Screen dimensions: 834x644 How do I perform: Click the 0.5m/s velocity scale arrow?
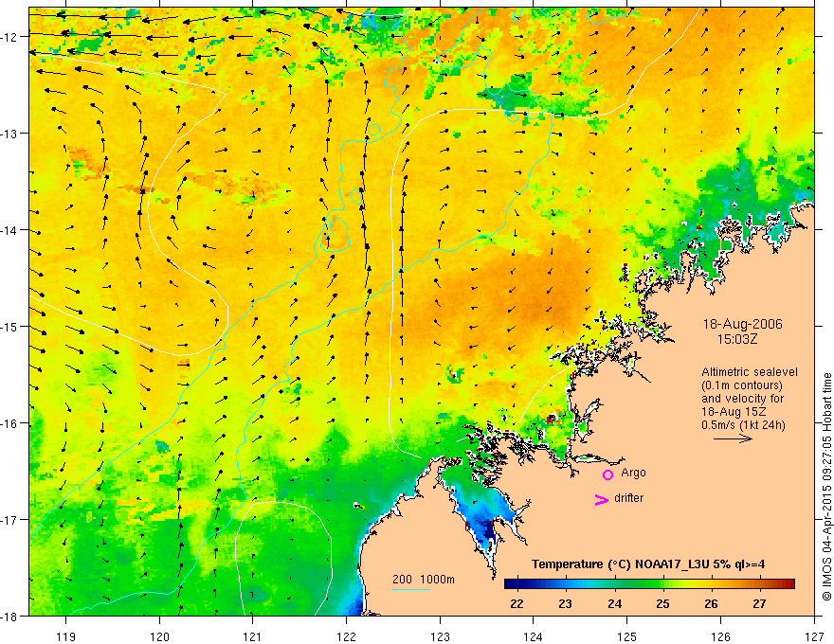pos(733,438)
